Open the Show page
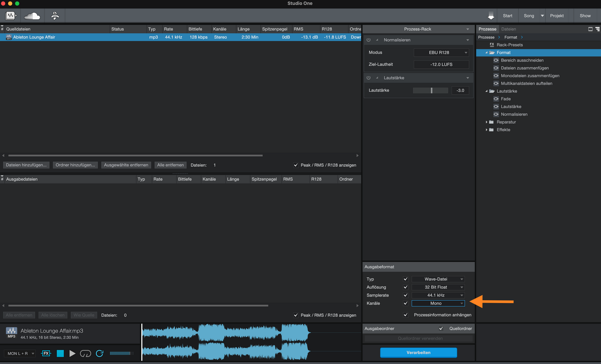This screenshot has height=364, width=601. (585, 16)
